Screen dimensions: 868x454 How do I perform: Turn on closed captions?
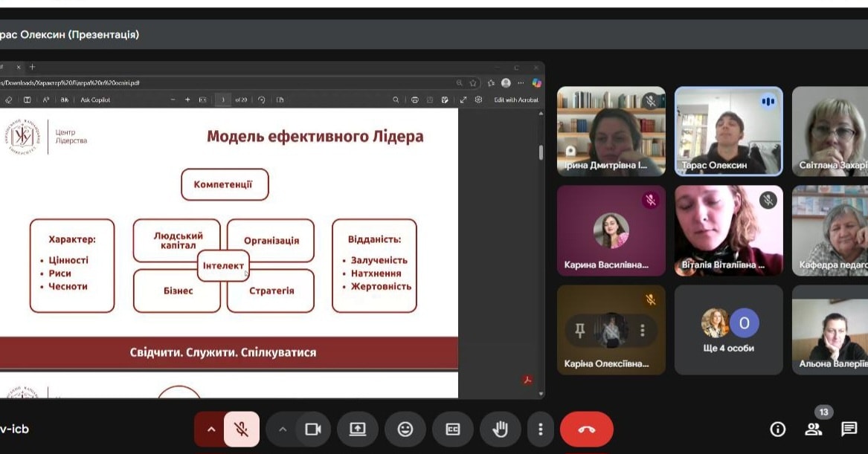[453, 429]
